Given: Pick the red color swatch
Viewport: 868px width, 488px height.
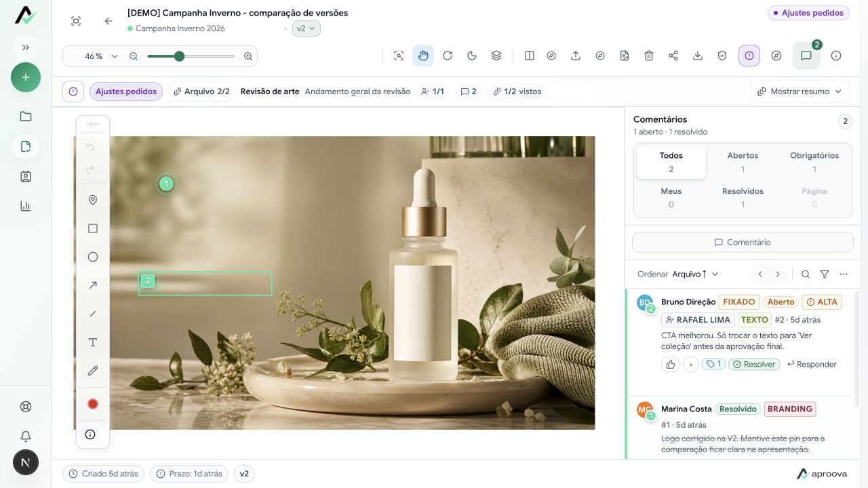Looking at the screenshot, I should coord(93,404).
